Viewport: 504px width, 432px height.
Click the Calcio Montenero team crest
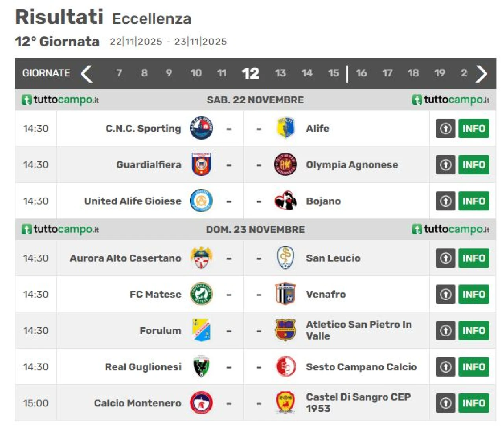pyautogui.click(x=201, y=403)
